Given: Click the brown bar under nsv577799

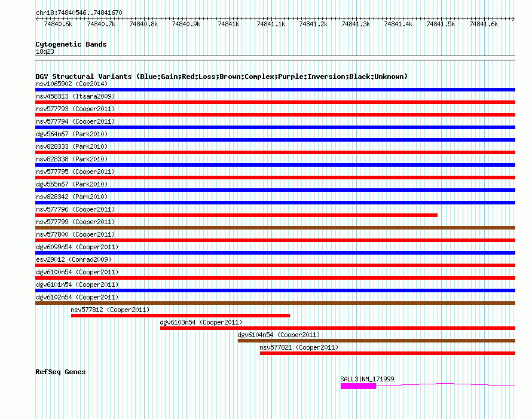Looking at the screenshot, I should 275,228.
